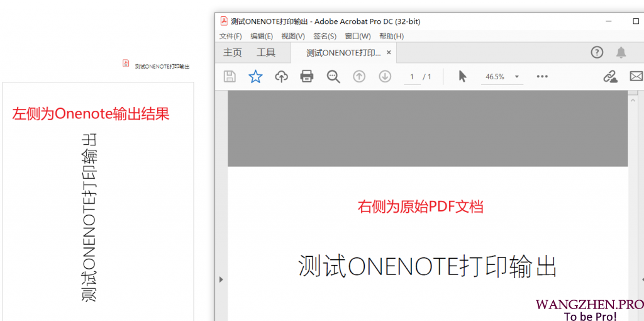Click the PDF file icon on the OneNote page
The image size is (644, 321).
(126, 62)
